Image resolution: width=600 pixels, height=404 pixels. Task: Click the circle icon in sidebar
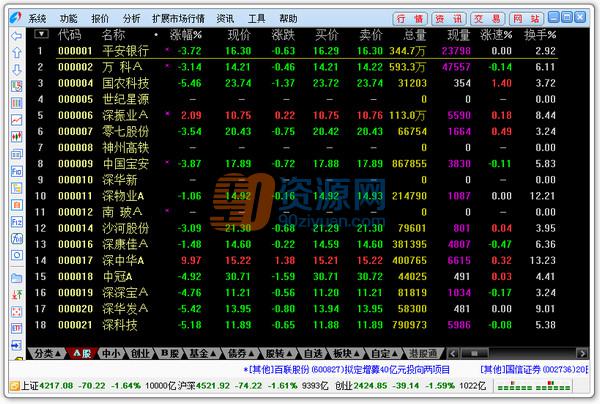(x=16, y=255)
